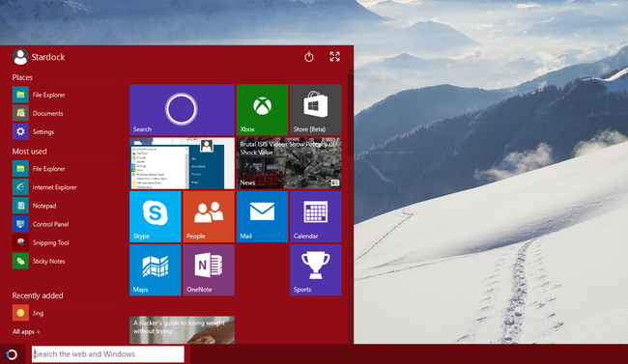The height and width of the screenshot is (364, 628).
Task: Open the News tile about ISIS videos
Action: coord(289,163)
